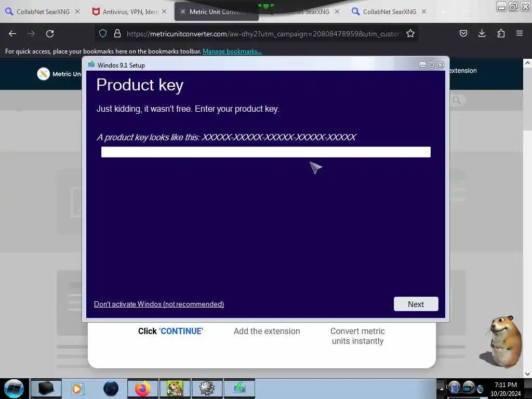Focus the product key input field
This screenshot has height=399, width=532.
pyautogui.click(x=265, y=152)
